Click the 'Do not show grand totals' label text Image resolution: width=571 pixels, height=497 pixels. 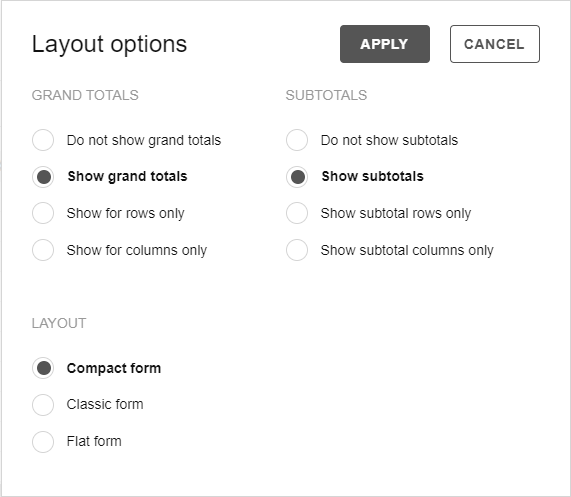click(x=144, y=141)
